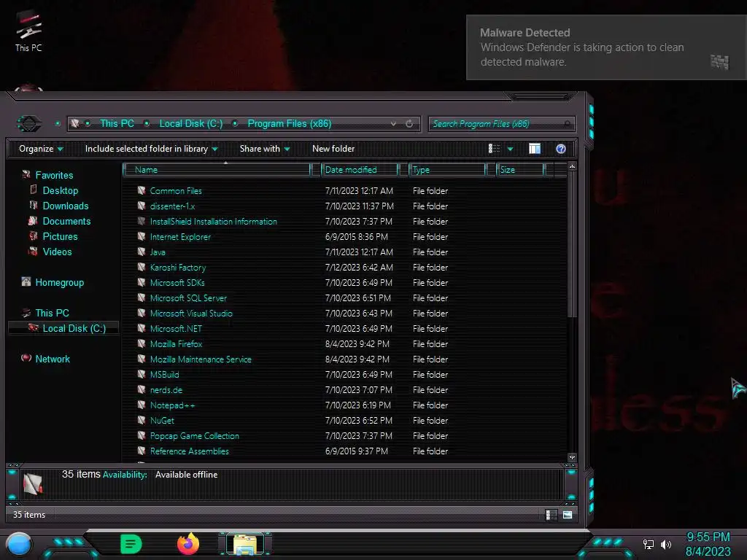Select the nerds.de folder name
This screenshot has height=560, width=747.
[x=166, y=390]
